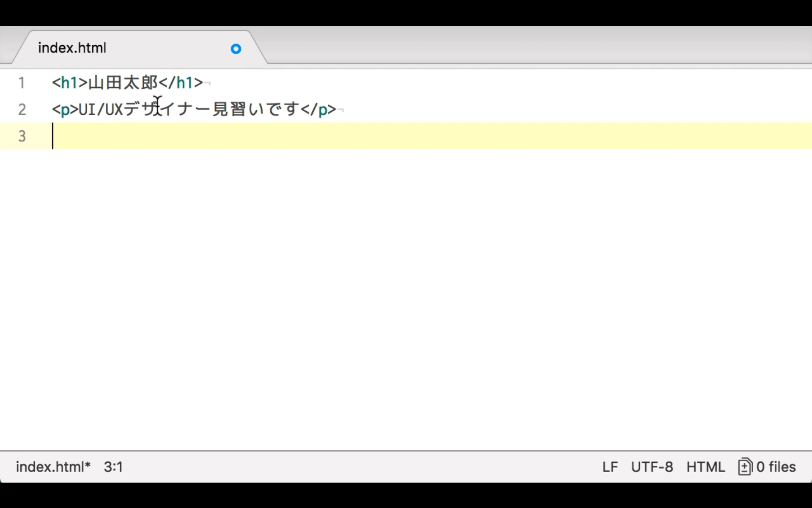The width and height of the screenshot is (812, 508).
Task: Click cursor position 3:1 in status bar
Action: coord(113,467)
